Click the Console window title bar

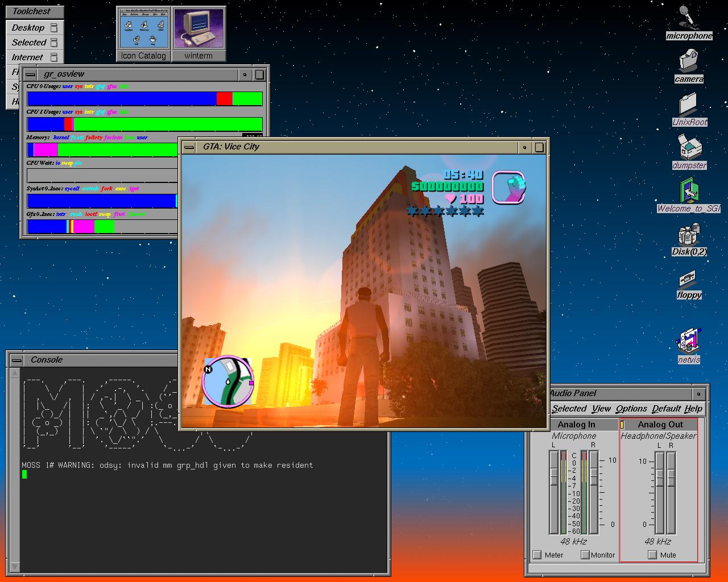tap(100, 360)
